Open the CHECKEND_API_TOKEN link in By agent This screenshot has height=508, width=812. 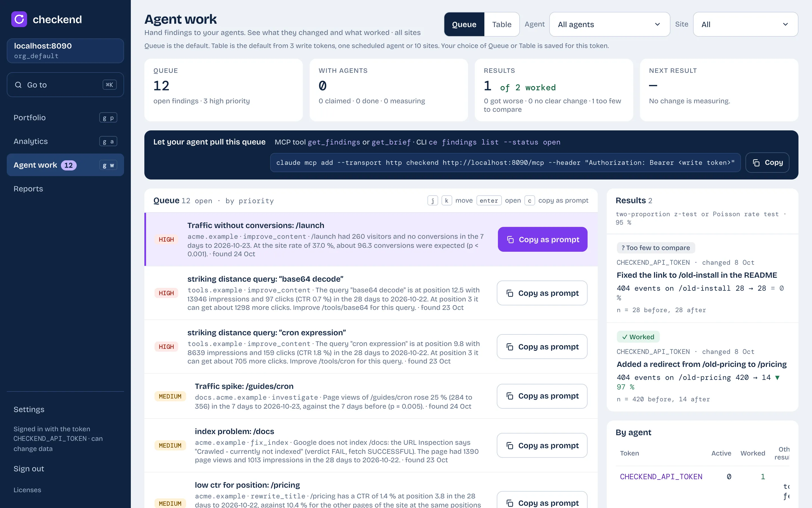661,476
